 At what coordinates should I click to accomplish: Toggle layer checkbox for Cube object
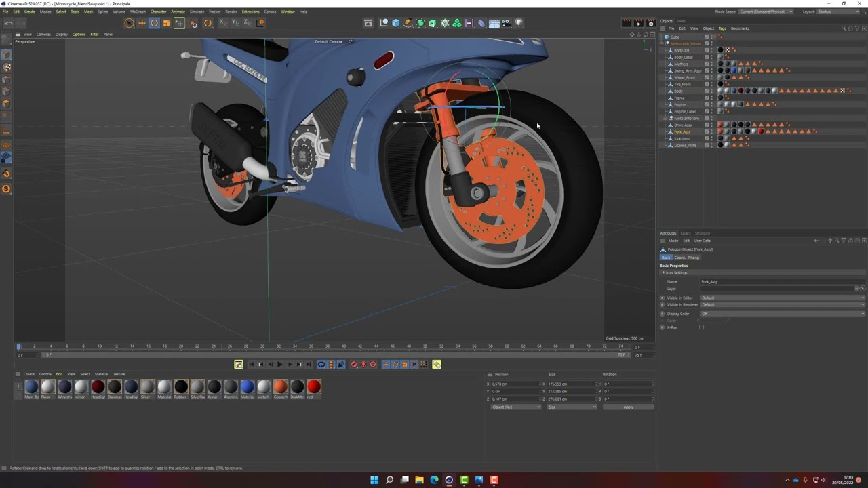[707, 37]
